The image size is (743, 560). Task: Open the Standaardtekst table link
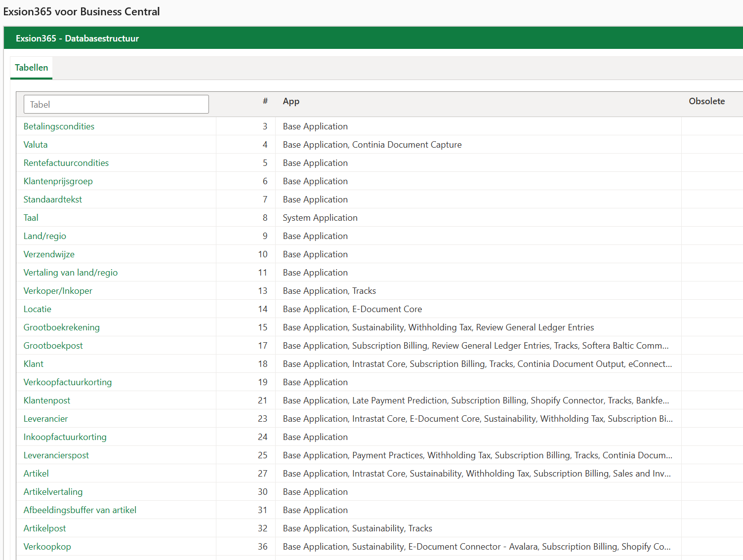click(53, 200)
